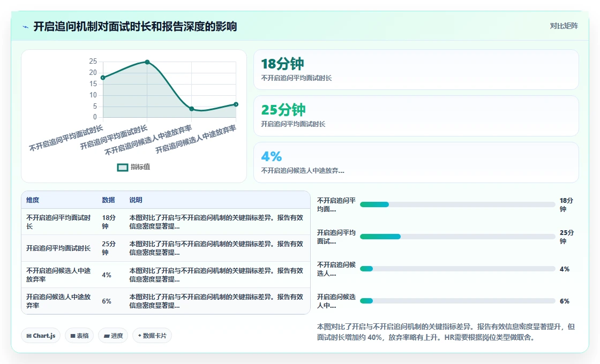
Task: Click x-axis label 不开启追问候选人中途放弃率 in chart
Action: pyautogui.click(x=148, y=140)
